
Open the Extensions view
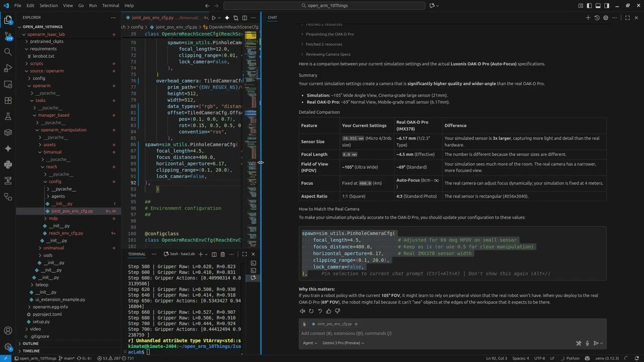pos(8,100)
